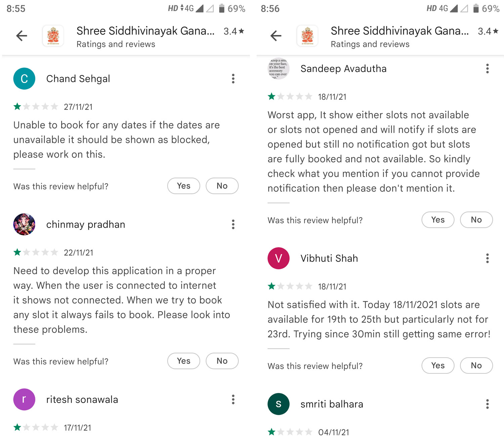This screenshot has height=440, width=504.
Task: Open three-dot menu for Sandeep Avadutha's review
Action: click(487, 69)
